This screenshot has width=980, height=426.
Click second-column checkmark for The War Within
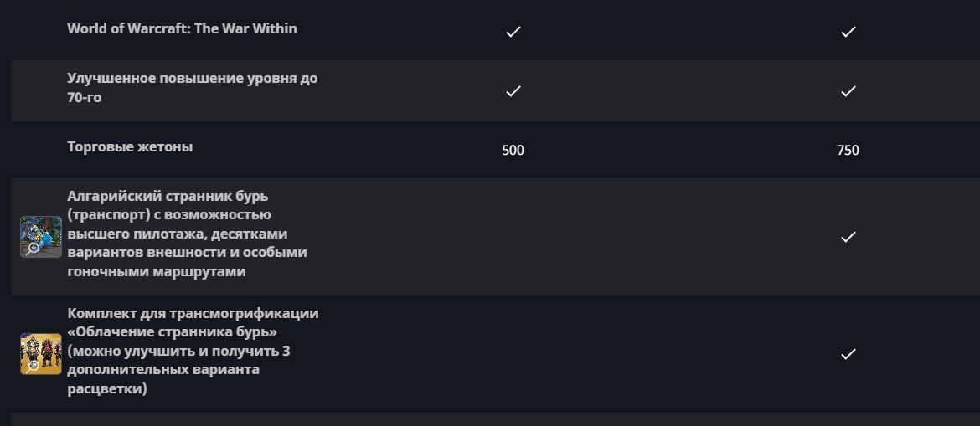(x=848, y=32)
